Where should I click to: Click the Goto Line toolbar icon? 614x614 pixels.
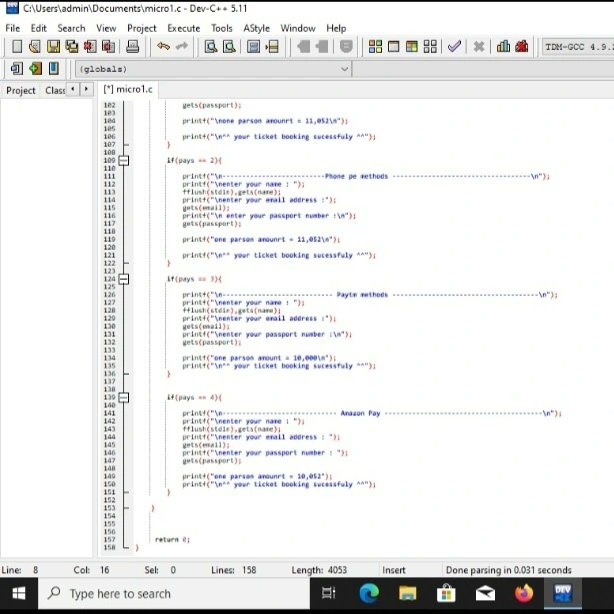tap(272, 47)
